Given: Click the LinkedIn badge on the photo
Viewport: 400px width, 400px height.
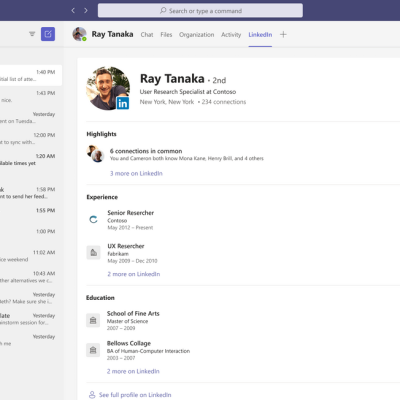Looking at the screenshot, I should (x=123, y=103).
